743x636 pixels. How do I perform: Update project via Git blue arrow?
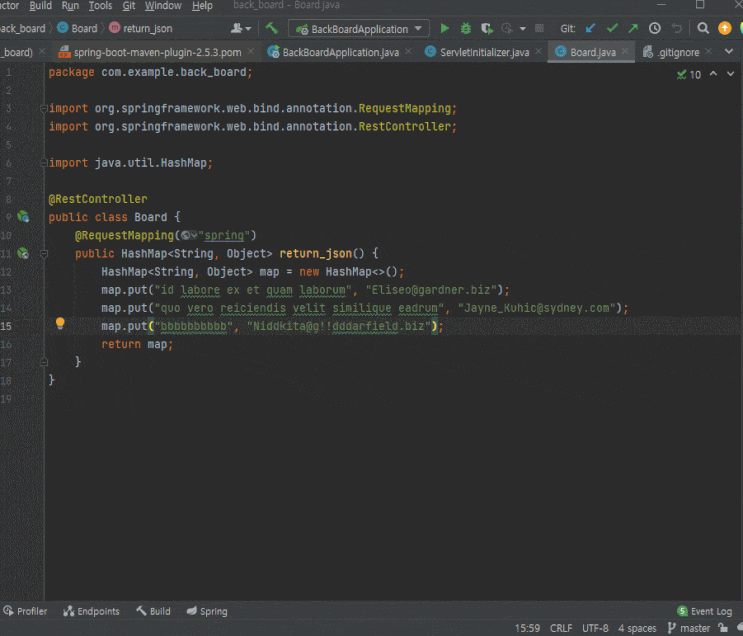[x=590, y=28]
